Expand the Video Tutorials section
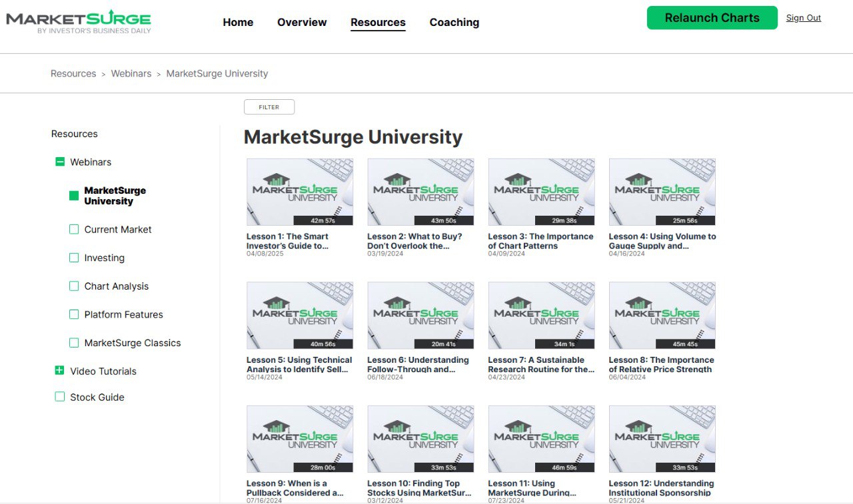 (60, 371)
